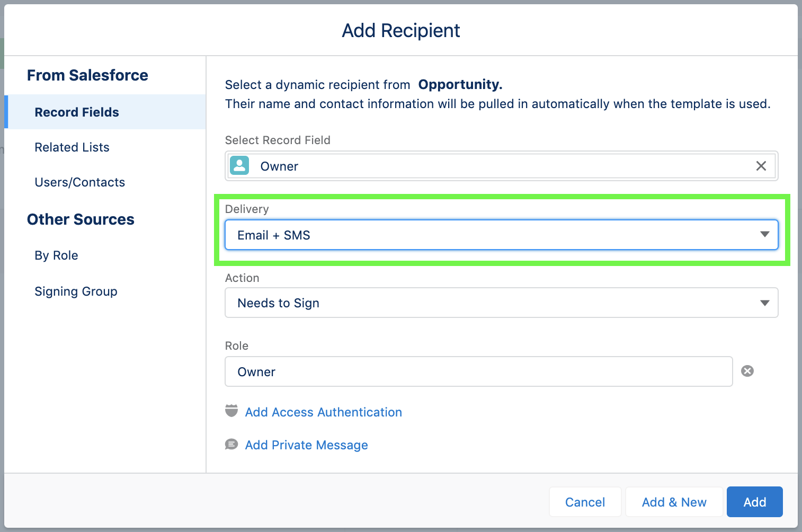Switch to Related Lists source
Screen dimensions: 802x532
(x=72, y=147)
